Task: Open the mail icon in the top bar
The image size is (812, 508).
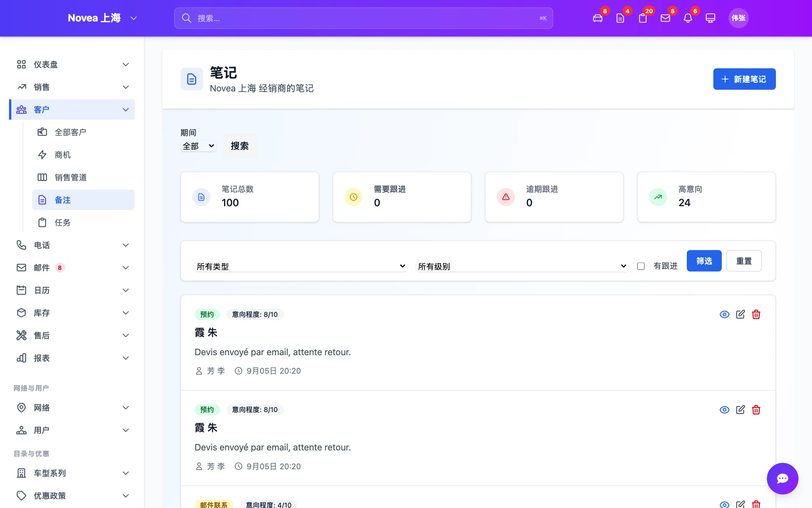Action: [665, 18]
